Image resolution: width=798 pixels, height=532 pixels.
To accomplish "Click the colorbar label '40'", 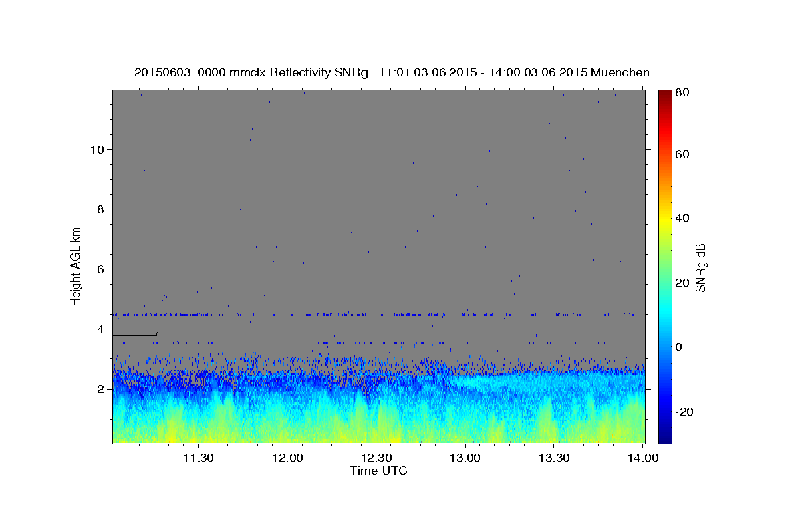I will (682, 219).
